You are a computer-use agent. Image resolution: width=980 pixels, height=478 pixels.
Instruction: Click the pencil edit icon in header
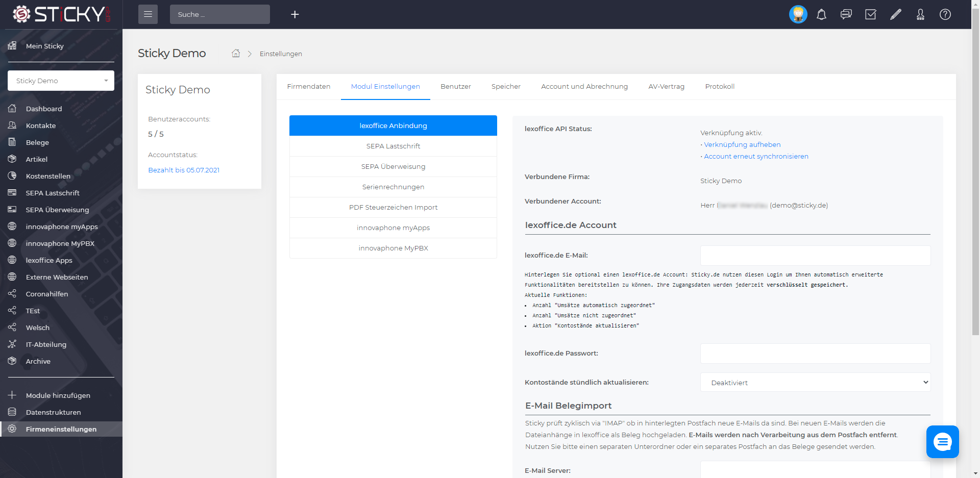[896, 14]
